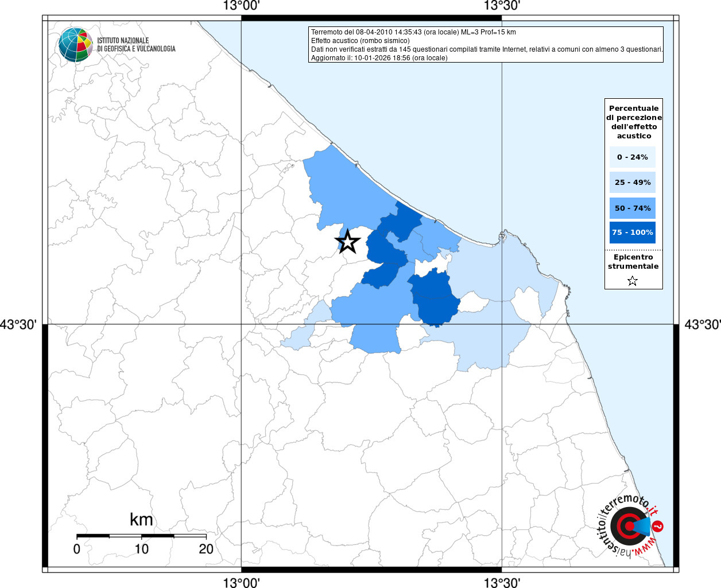Click the 'Effetto acustico (rombo sismico)' line
The image size is (721, 588).
360,41
